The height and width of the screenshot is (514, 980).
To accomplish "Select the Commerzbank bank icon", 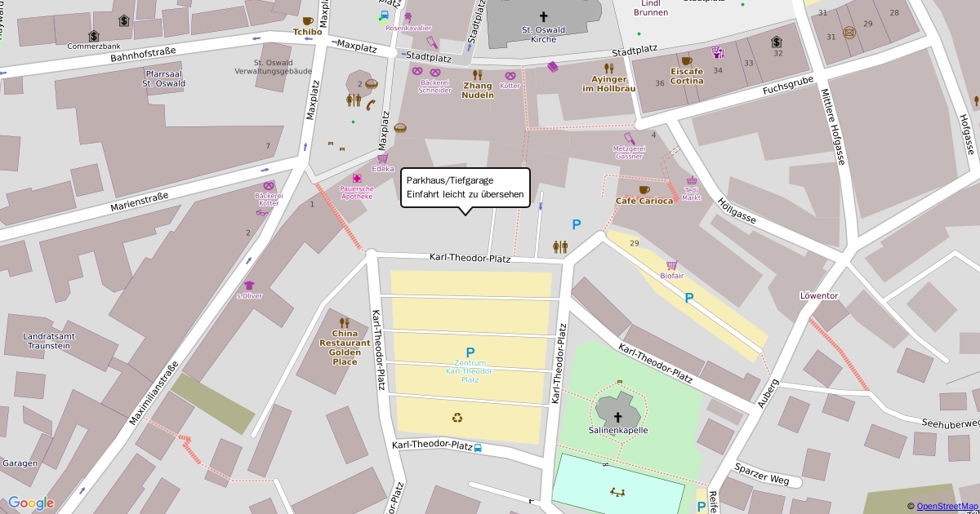I will [94, 36].
